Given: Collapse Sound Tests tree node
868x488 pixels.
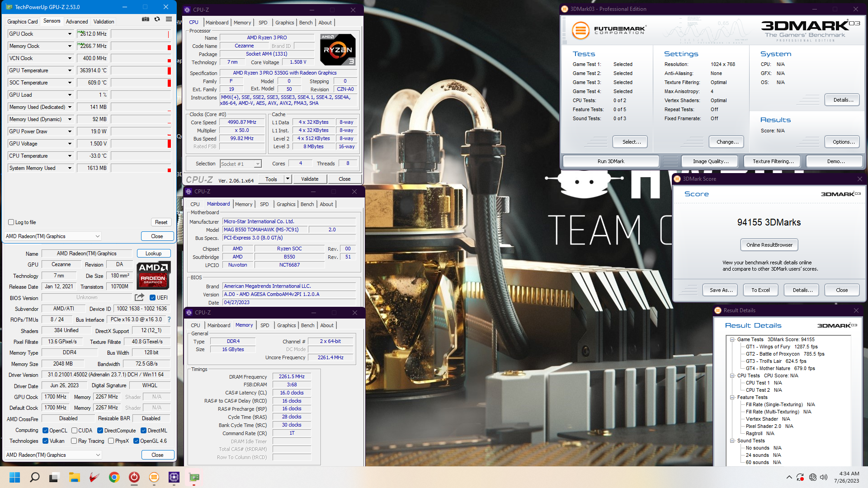Looking at the screenshot, I should pyautogui.click(x=732, y=441).
